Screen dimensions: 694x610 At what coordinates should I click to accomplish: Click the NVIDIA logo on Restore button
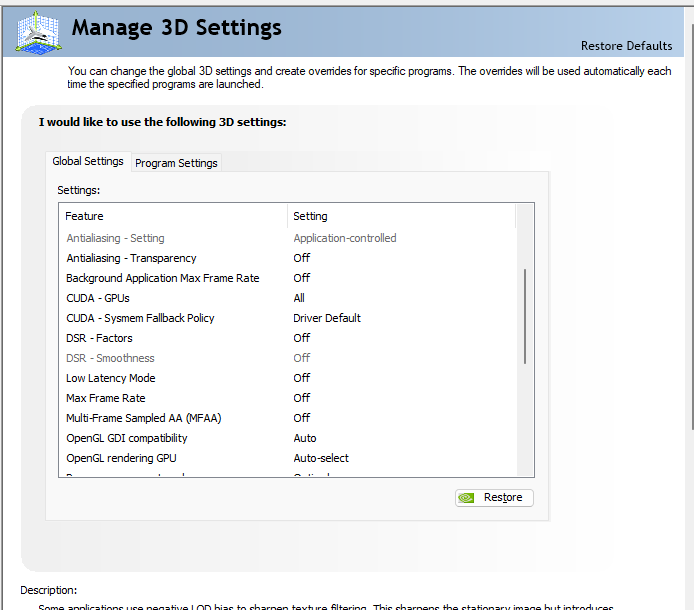tap(466, 498)
